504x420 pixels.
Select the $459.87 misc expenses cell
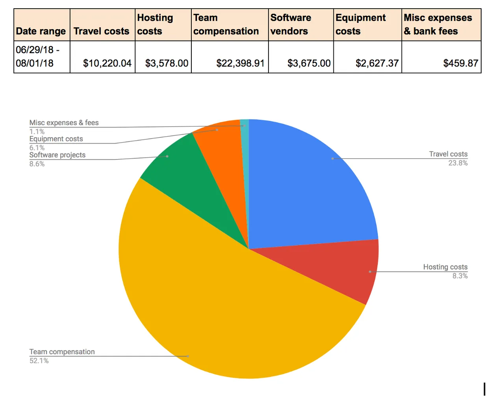click(x=441, y=57)
